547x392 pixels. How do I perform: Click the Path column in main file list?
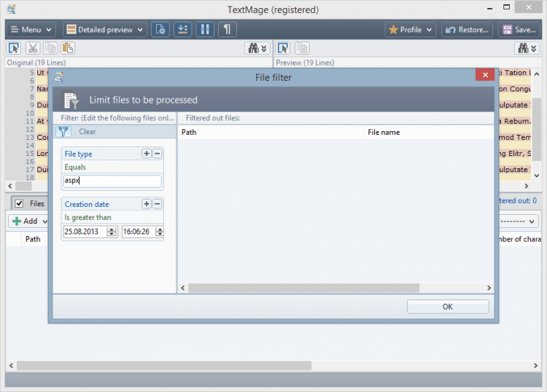pyautogui.click(x=33, y=239)
